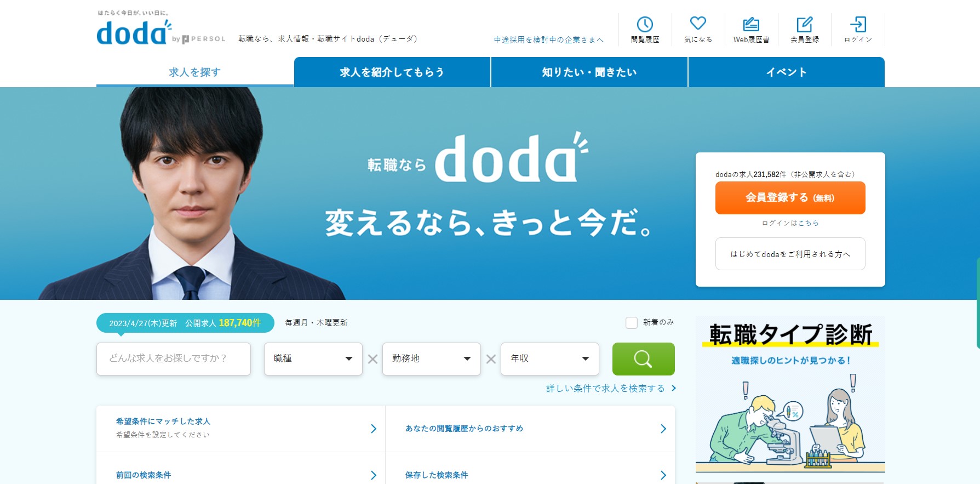This screenshot has width=980, height=484.
Task: Toggle the 新着のみ checkbox
Action: pyautogui.click(x=632, y=323)
